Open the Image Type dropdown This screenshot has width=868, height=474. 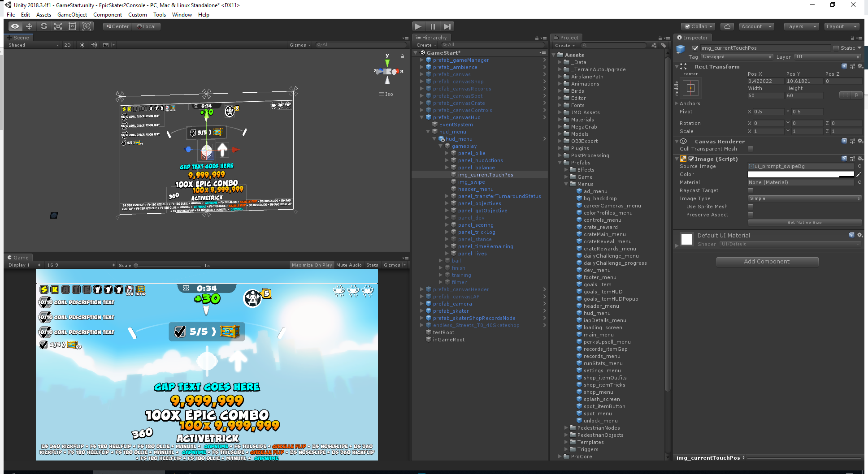point(804,198)
